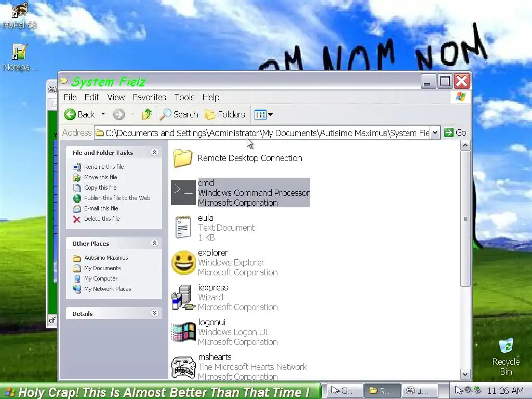The height and width of the screenshot is (399, 532).
Task: Click the vertical scrollbar thumb
Action: (465, 219)
